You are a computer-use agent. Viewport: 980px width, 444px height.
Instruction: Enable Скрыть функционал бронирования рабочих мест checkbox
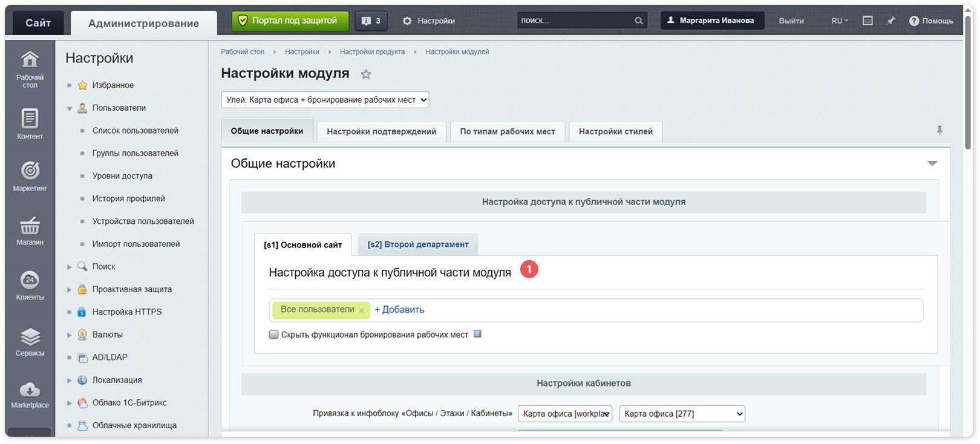click(274, 335)
